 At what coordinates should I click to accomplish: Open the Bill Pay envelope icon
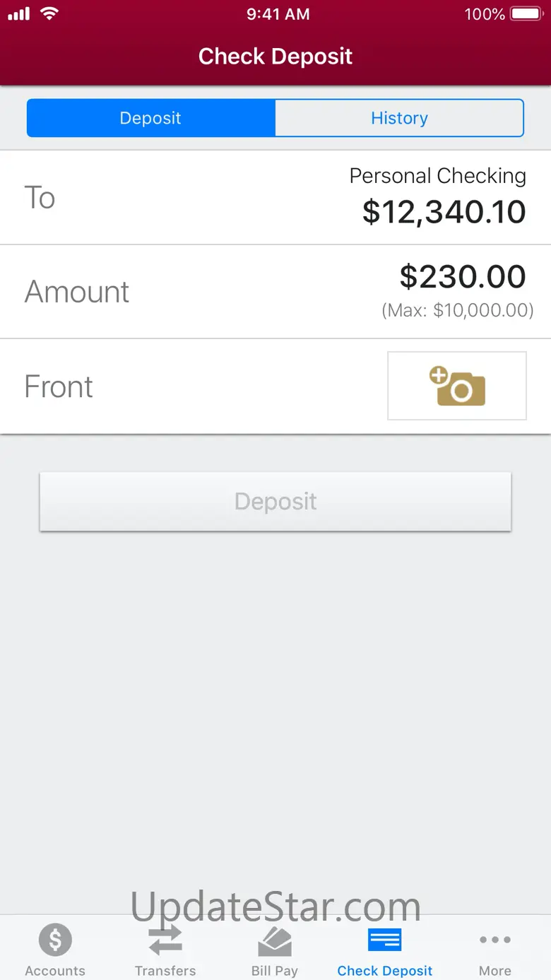(x=275, y=940)
